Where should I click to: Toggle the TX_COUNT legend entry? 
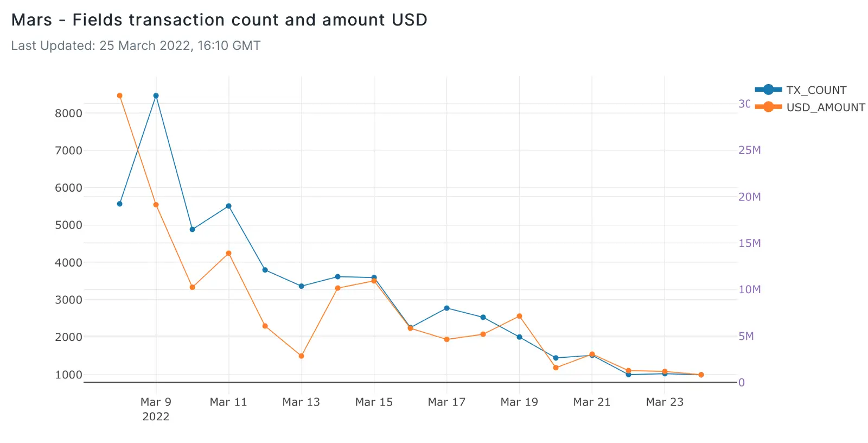click(815, 90)
